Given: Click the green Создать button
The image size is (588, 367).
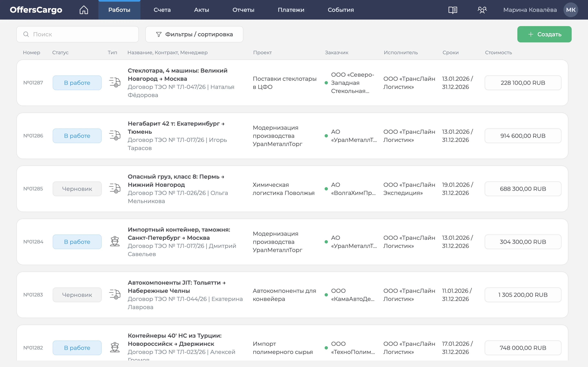Looking at the screenshot, I should pos(544,34).
